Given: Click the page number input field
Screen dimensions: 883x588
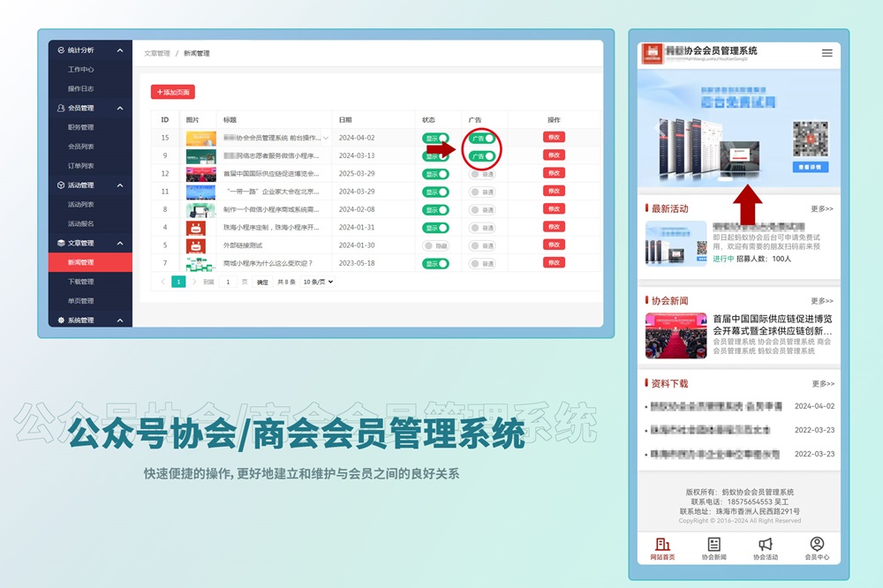Looking at the screenshot, I should (x=229, y=282).
